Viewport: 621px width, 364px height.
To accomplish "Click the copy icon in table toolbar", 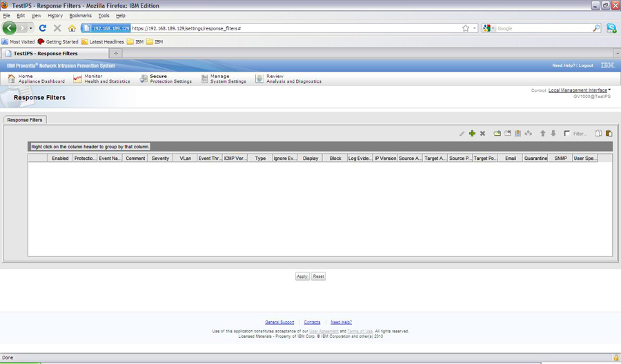I will pyautogui.click(x=598, y=133).
